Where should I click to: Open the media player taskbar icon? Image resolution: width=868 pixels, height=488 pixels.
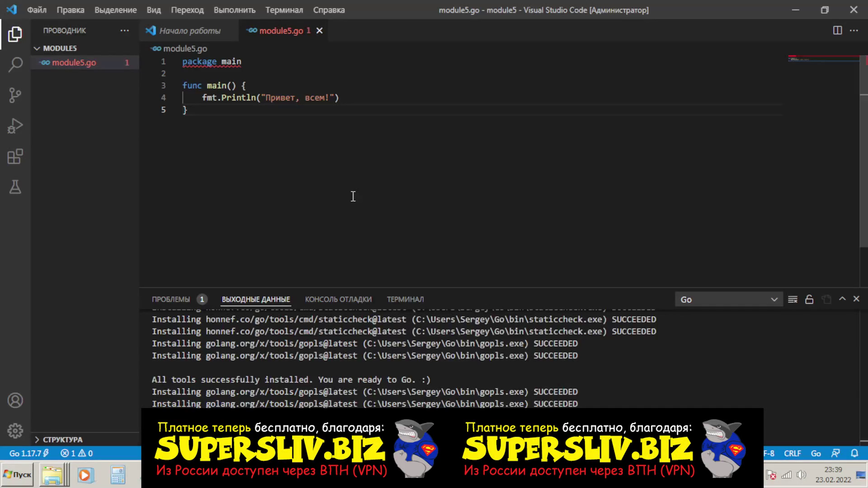pos(85,475)
